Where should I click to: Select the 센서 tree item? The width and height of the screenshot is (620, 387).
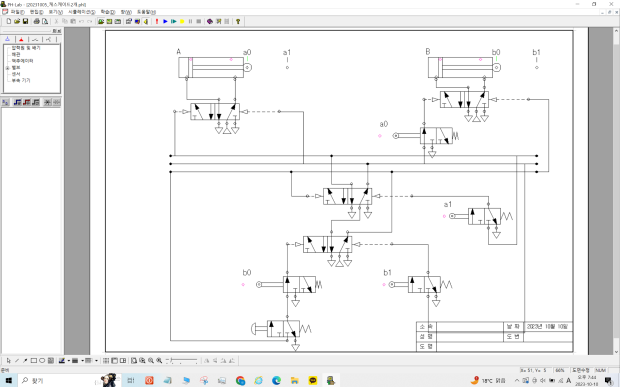[x=16, y=74]
